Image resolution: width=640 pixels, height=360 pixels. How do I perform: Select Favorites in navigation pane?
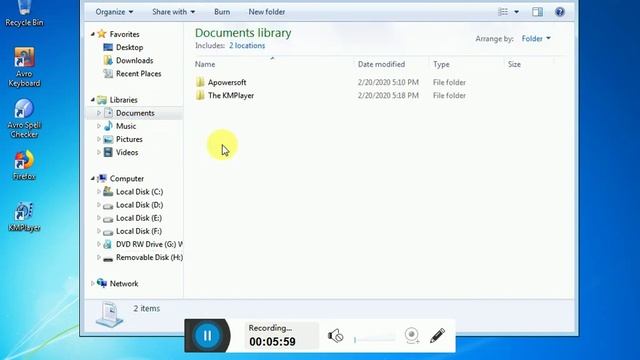124,34
